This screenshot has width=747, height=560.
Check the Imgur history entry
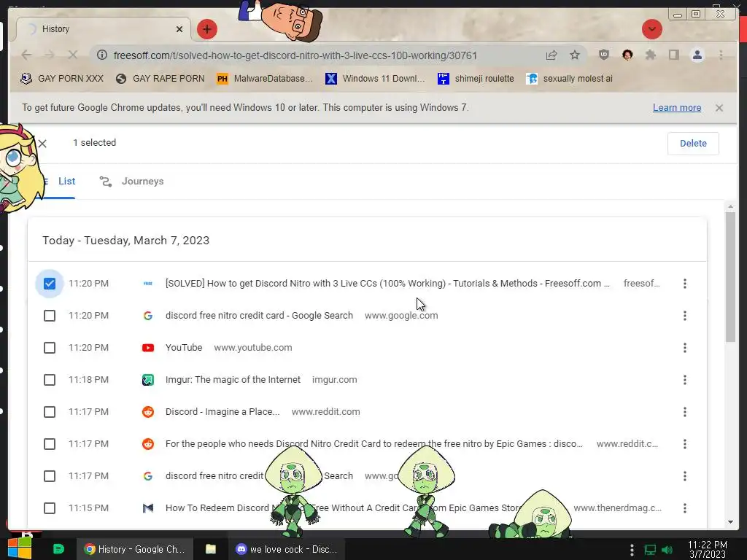point(50,380)
